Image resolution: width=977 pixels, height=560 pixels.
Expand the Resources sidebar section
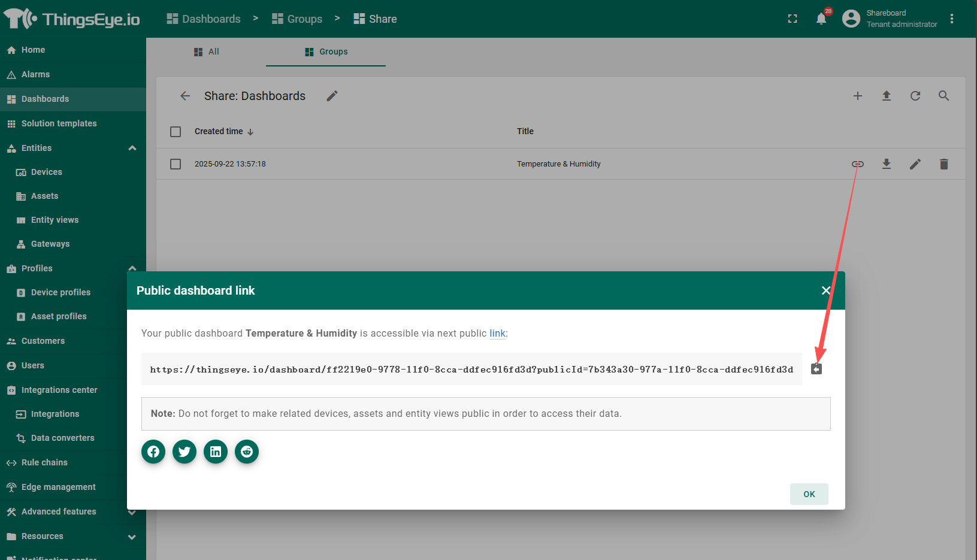point(132,537)
